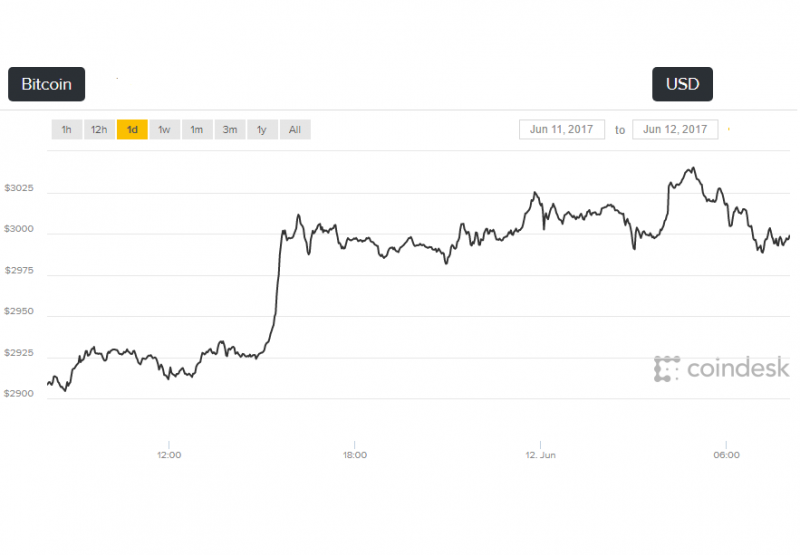Click the $3000 price axis label
Viewport: 800px width, 555px height.
click(x=19, y=229)
